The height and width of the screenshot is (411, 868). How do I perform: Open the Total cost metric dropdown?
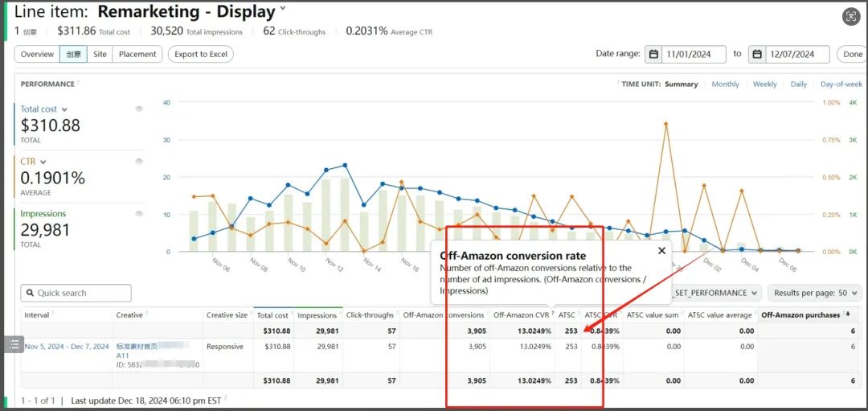coord(64,109)
